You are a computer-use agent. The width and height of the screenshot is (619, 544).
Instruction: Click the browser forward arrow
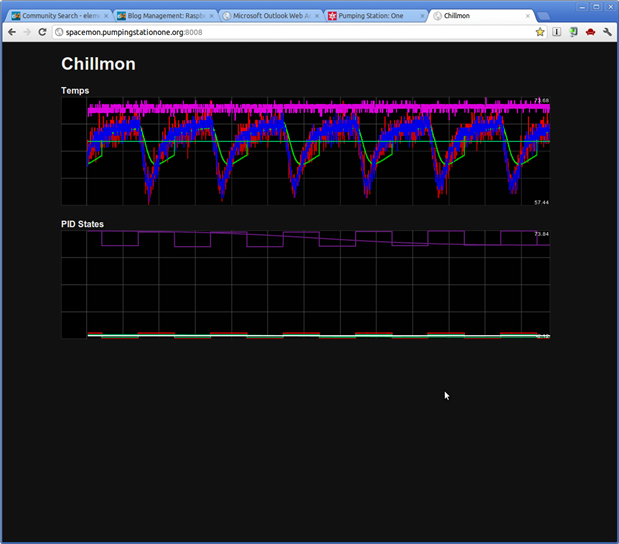[x=26, y=32]
